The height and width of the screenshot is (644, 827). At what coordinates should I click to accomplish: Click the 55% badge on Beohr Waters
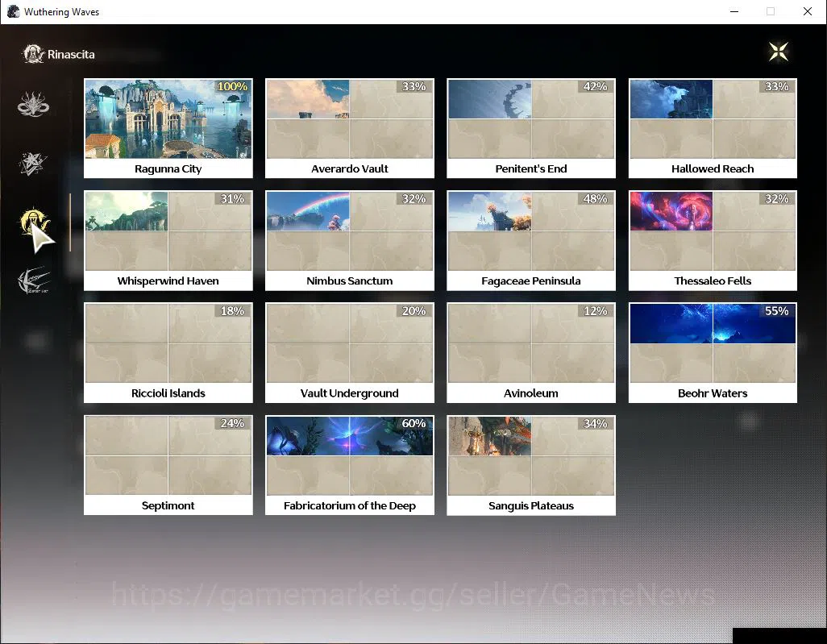777,311
